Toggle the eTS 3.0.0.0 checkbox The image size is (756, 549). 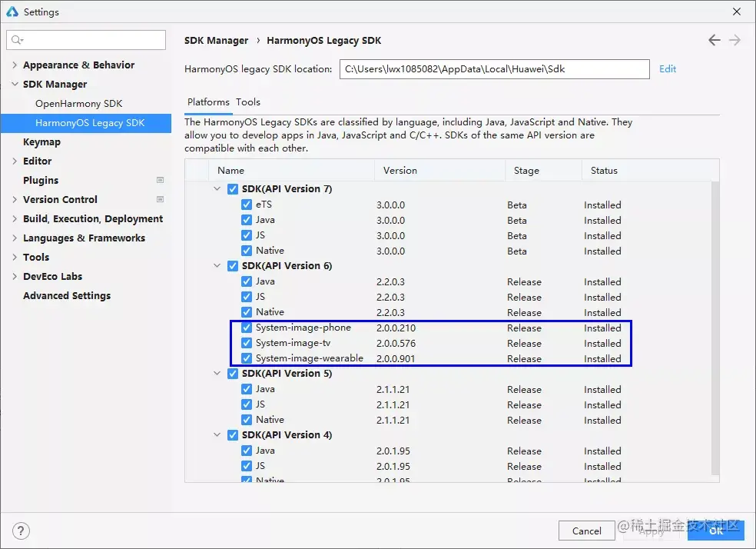pyautogui.click(x=247, y=205)
